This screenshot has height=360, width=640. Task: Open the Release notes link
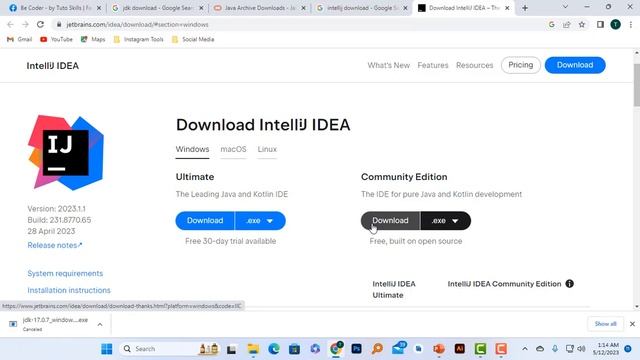click(x=55, y=245)
